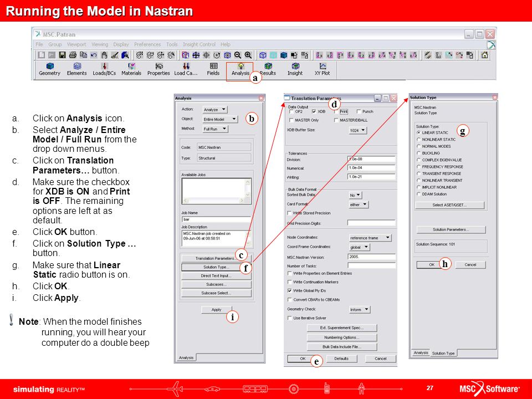
Task: Check the MASTER/DBALL checkbox
Action: pos(336,120)
